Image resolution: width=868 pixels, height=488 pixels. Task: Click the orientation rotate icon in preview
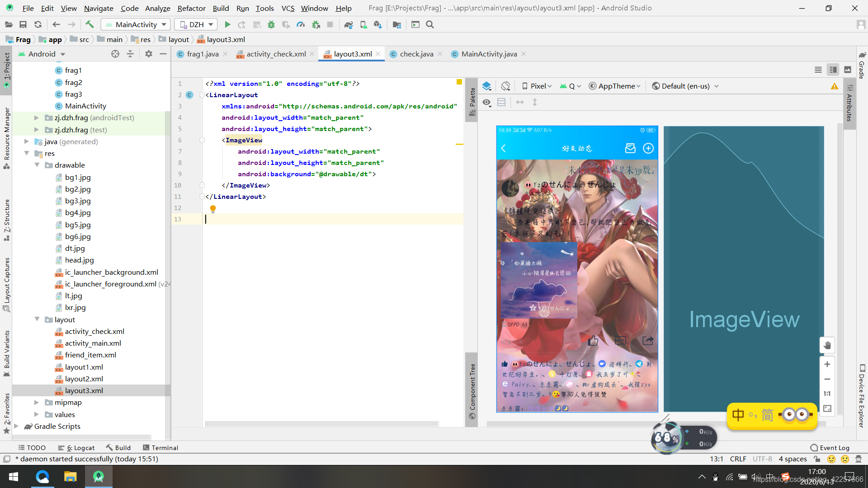pyautogui.click(x=505, y=86)
